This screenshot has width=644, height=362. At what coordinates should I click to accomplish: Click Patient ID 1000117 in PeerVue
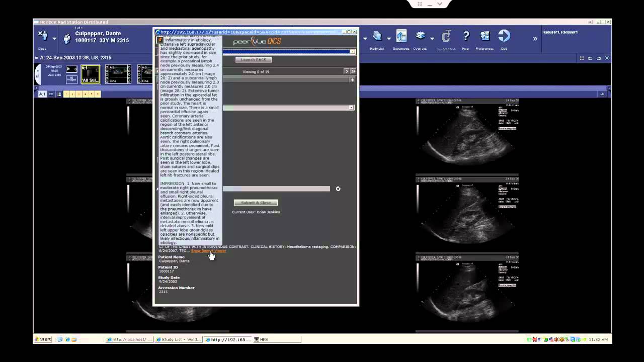click(166, 271)
